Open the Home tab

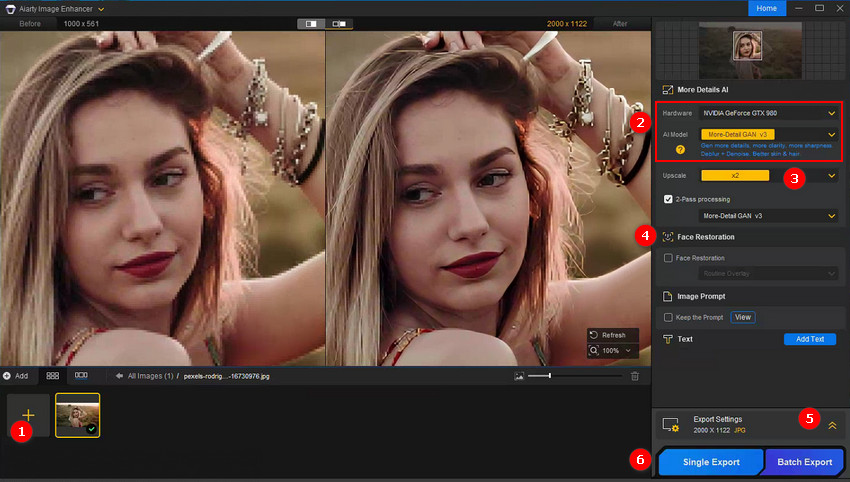point(766,8)
